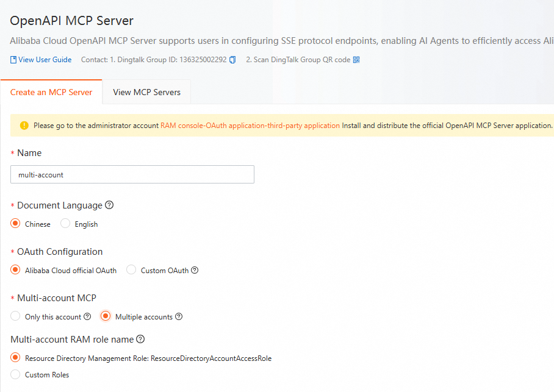Open Multi-account RAM role name help

pos(140,339)
